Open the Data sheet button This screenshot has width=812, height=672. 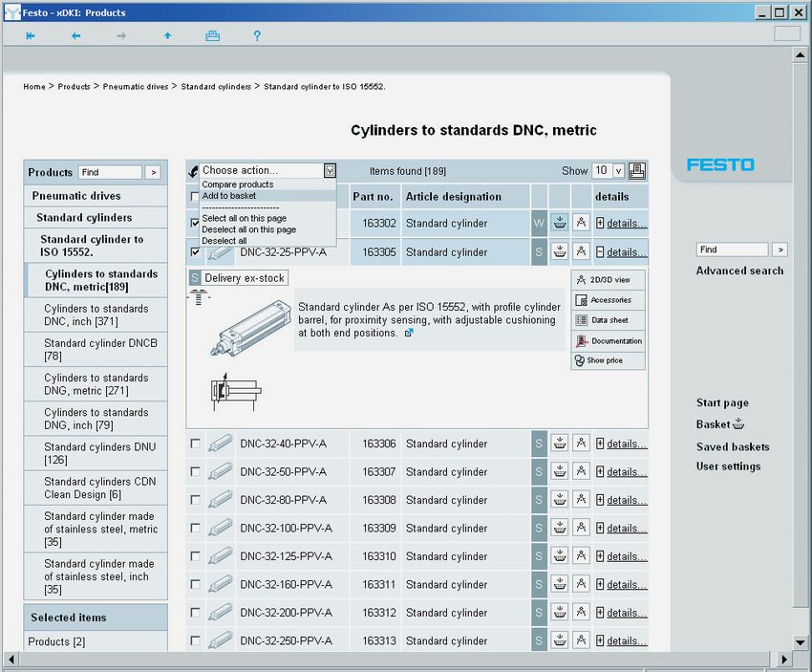pos(609,320)
